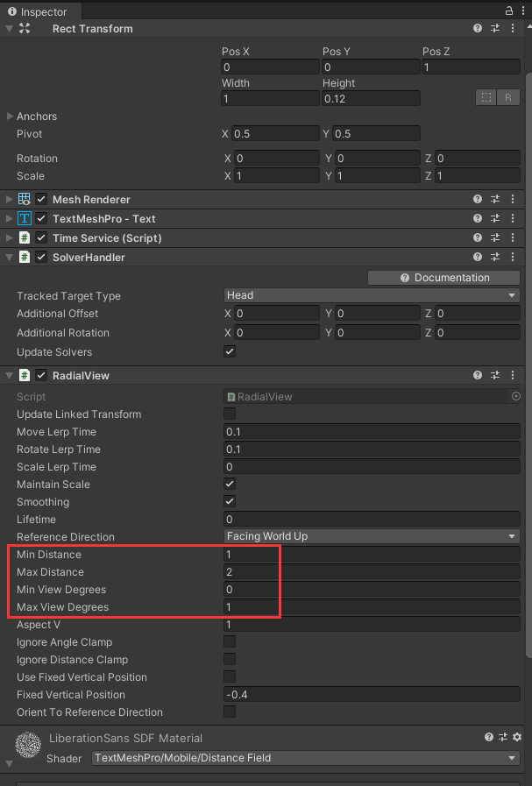Screen dimensions: 532x786
Task: Open LiberationSans material settings gear
Action: pos(516,738)
